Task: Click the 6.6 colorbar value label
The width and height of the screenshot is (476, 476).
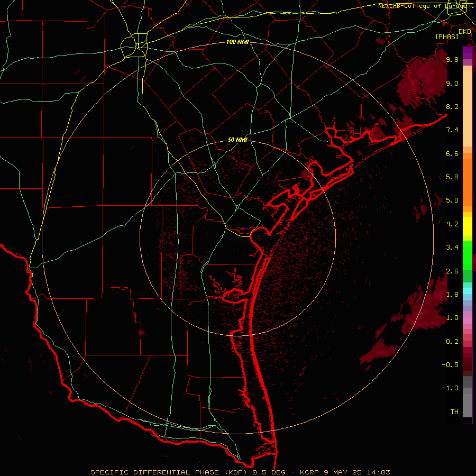Action: [x=452, y=153]
